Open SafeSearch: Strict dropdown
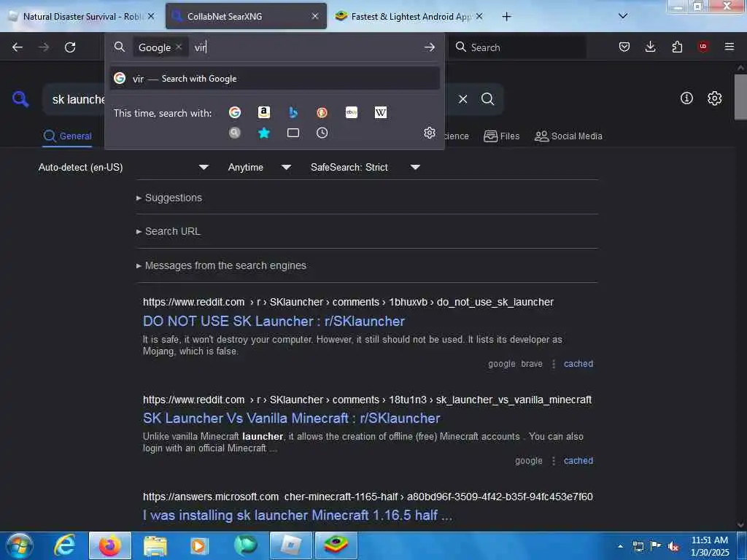 coord(365,167)
